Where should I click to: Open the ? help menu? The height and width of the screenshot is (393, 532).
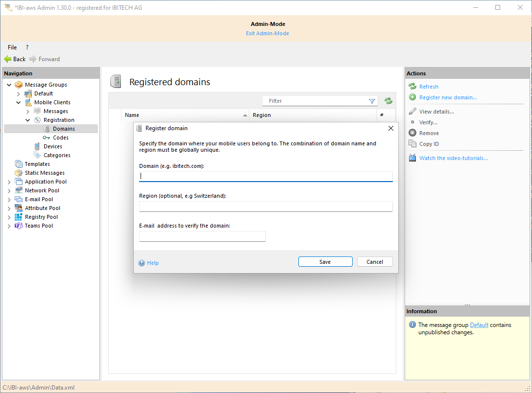pos(27,47)
